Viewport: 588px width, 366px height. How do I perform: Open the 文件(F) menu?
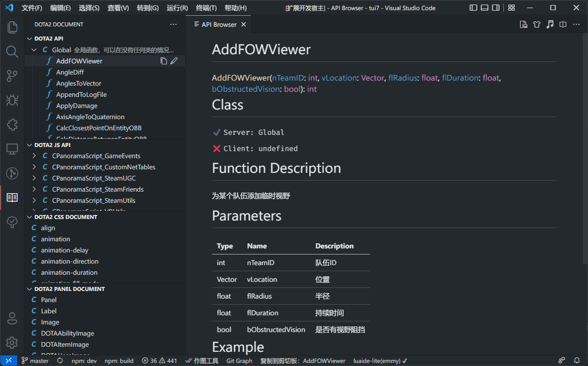pyautogui.click(x=31, y=8)
